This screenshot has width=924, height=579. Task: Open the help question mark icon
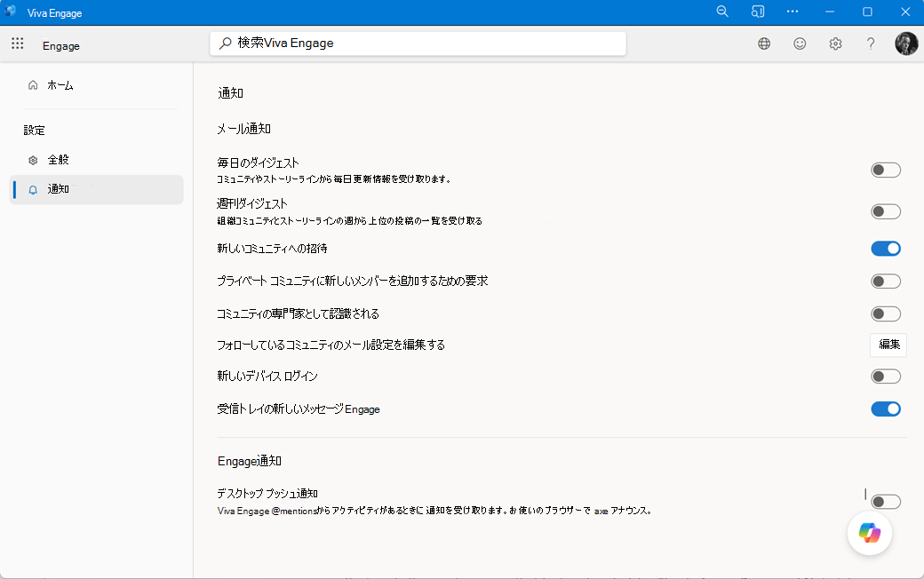tap(871, 44)
